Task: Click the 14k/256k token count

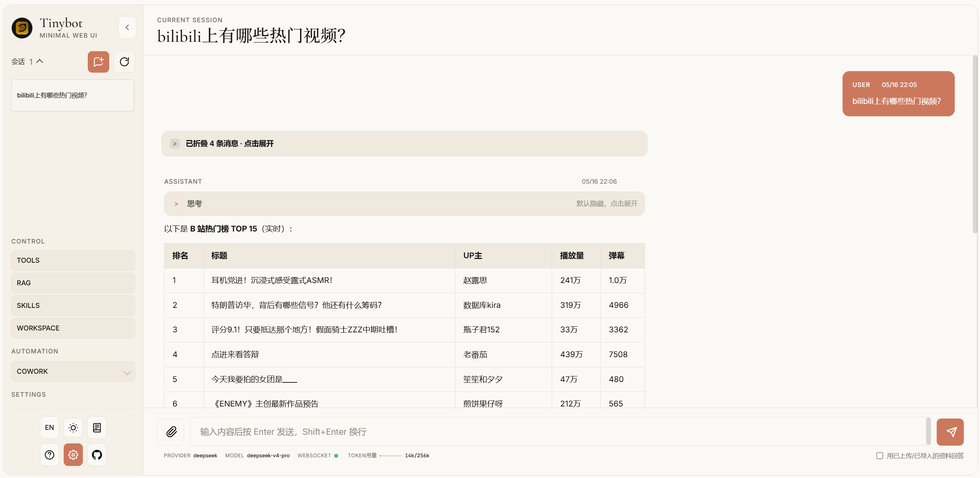Action: pos(417,455)
